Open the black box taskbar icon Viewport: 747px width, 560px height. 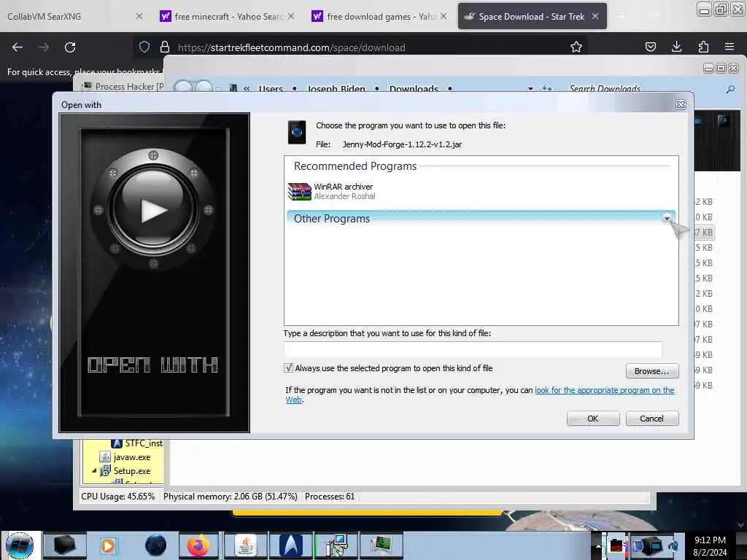65,545
